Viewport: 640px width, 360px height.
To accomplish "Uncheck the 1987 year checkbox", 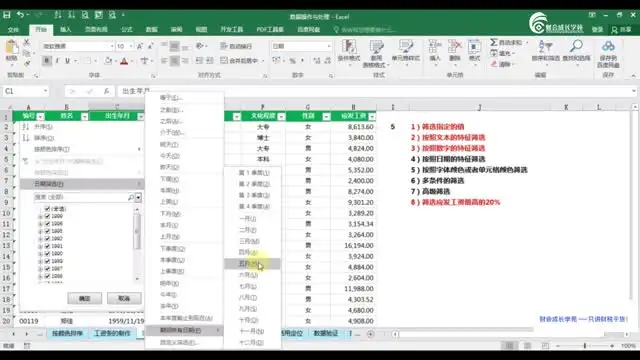I will click(x=47, y=269).
